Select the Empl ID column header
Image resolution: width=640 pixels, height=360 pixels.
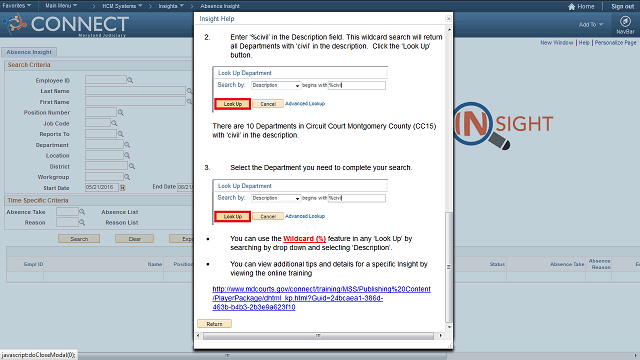[x=33, y=264]
